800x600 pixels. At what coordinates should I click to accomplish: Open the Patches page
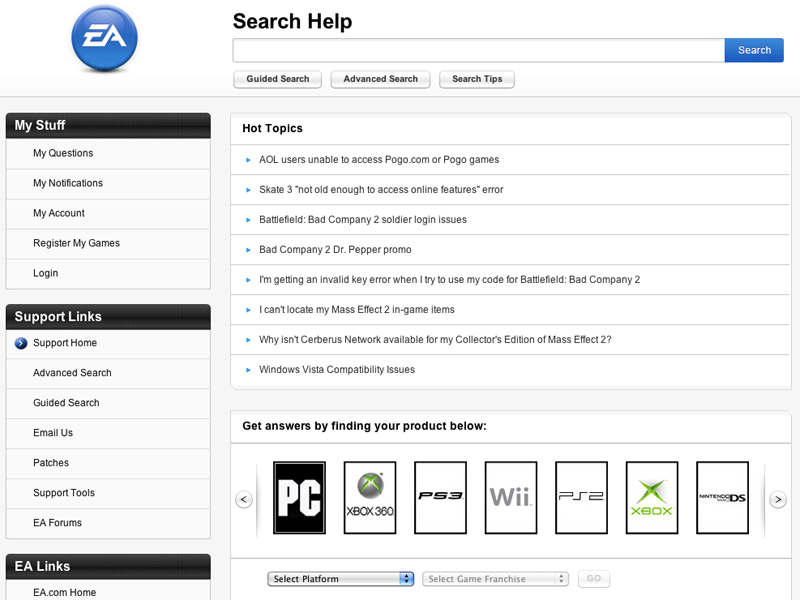click(51, 463)
